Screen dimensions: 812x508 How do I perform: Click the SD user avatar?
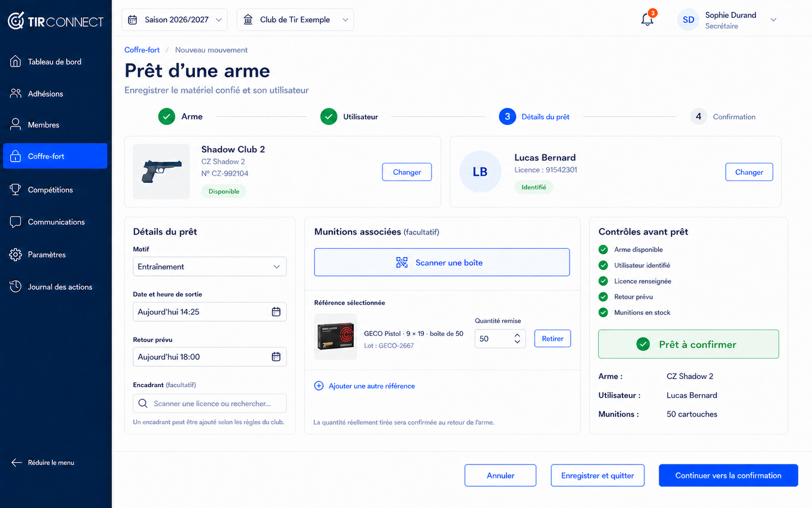pos(688,19)
